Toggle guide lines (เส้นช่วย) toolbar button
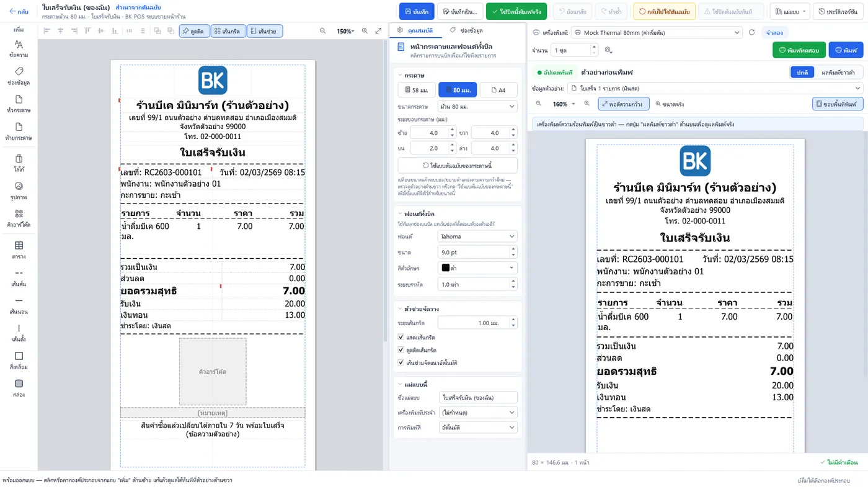The width and height of the screenshot is (868, 489). [265, 31]
